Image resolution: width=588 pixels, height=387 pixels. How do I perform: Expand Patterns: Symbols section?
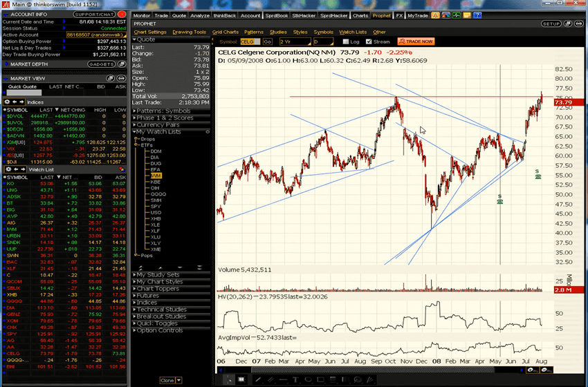pyautogui.click(x=135, y=111)
